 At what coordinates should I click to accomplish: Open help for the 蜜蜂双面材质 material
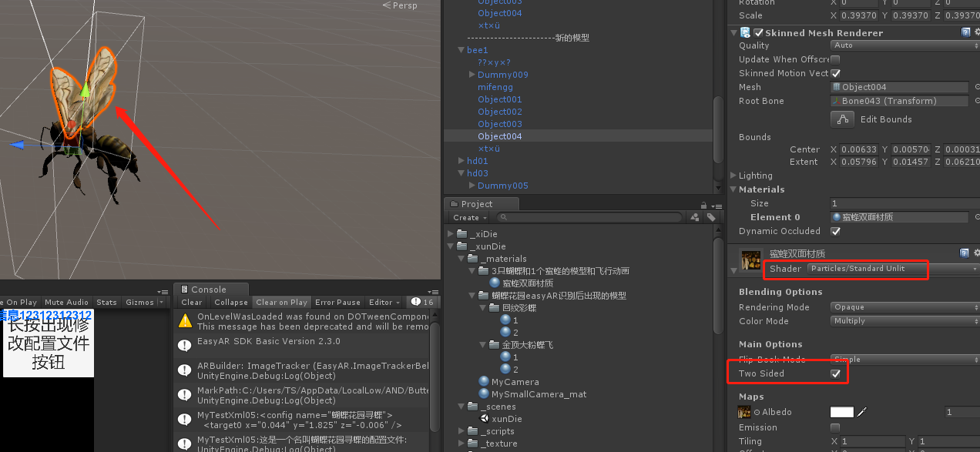(964, 253)
